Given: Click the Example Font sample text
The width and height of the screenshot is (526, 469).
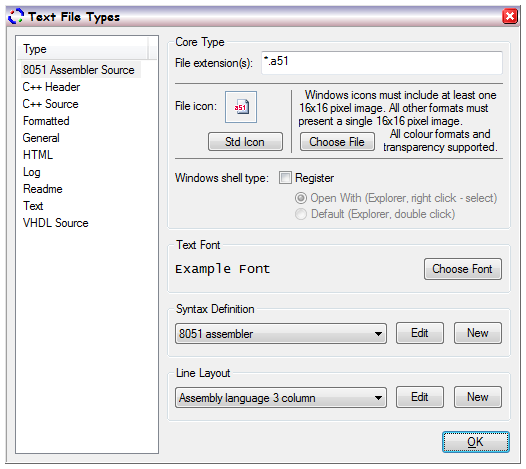Looking at the screenshot, I should pyautogui.click(x=223, y=269).
